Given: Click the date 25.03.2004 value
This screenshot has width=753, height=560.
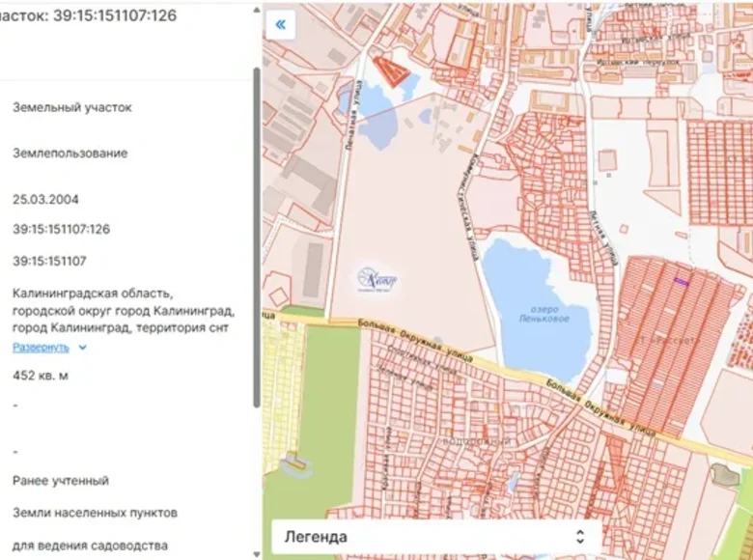Looking at the screenshot, I should (x=45, y=200).
